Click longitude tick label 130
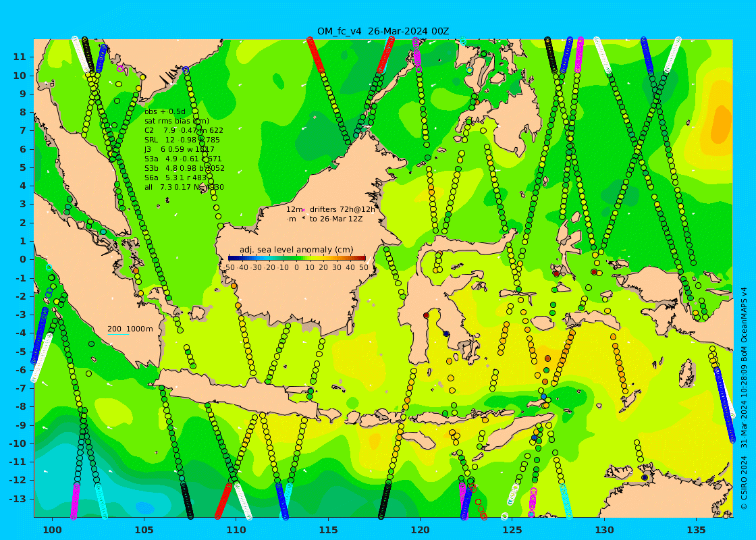 [x=604, y=530]
